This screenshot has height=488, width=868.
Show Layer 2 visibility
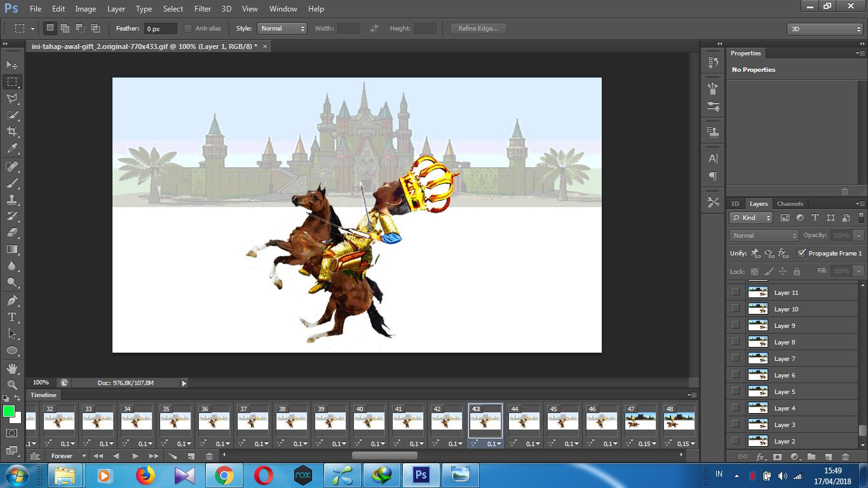pos(736,441)
